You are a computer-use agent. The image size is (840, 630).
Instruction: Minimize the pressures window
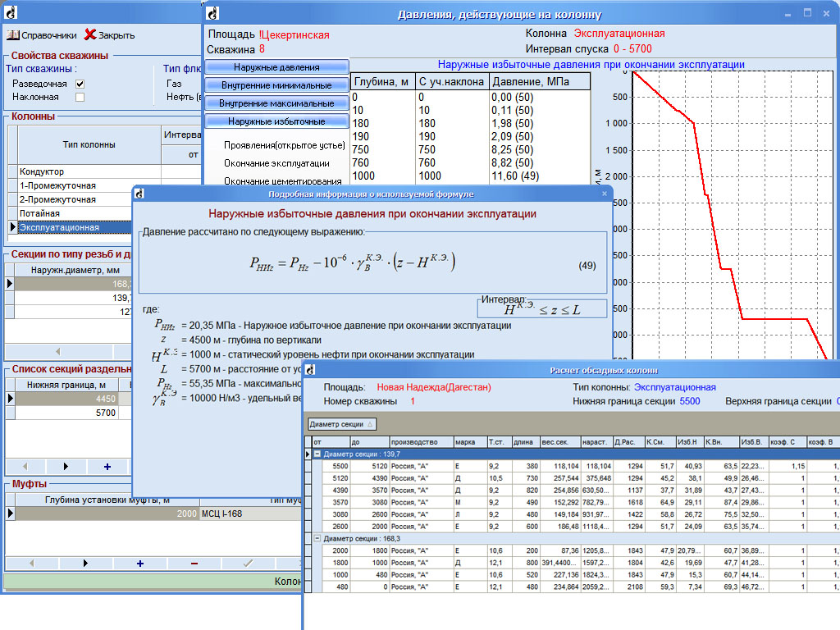coord(788,14)
